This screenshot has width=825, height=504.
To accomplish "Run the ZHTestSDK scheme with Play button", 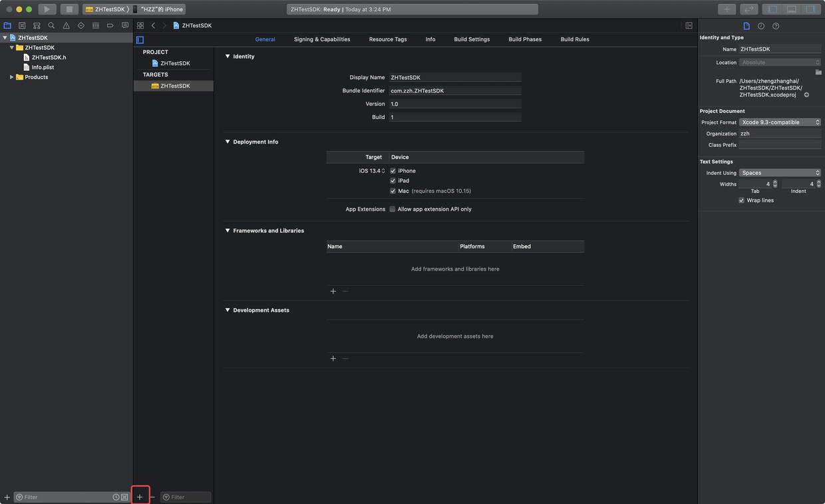I will (x=47, y=9).
